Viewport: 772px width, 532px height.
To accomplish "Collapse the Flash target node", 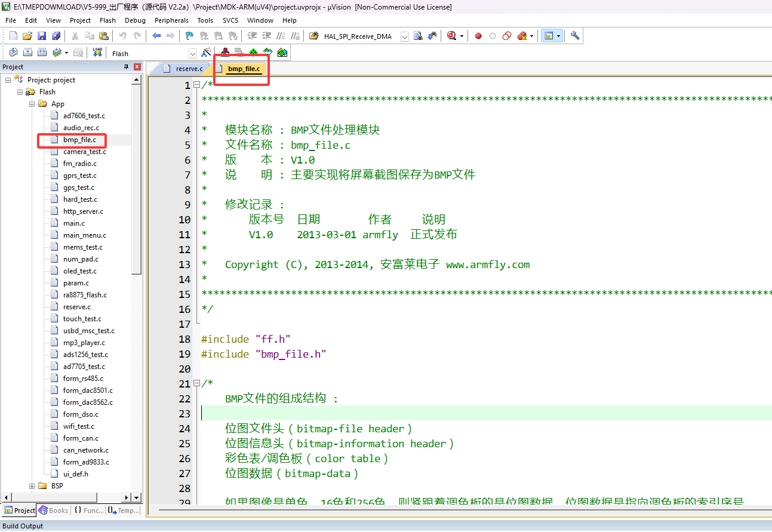I will [x=20, y=92].
